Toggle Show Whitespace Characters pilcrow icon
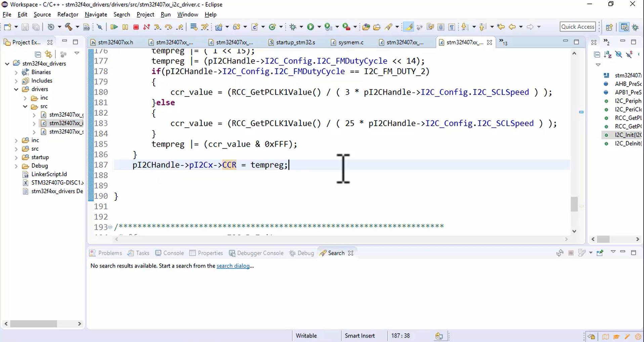This screenshot has width=644, height=342. click(x=452, y=27)
